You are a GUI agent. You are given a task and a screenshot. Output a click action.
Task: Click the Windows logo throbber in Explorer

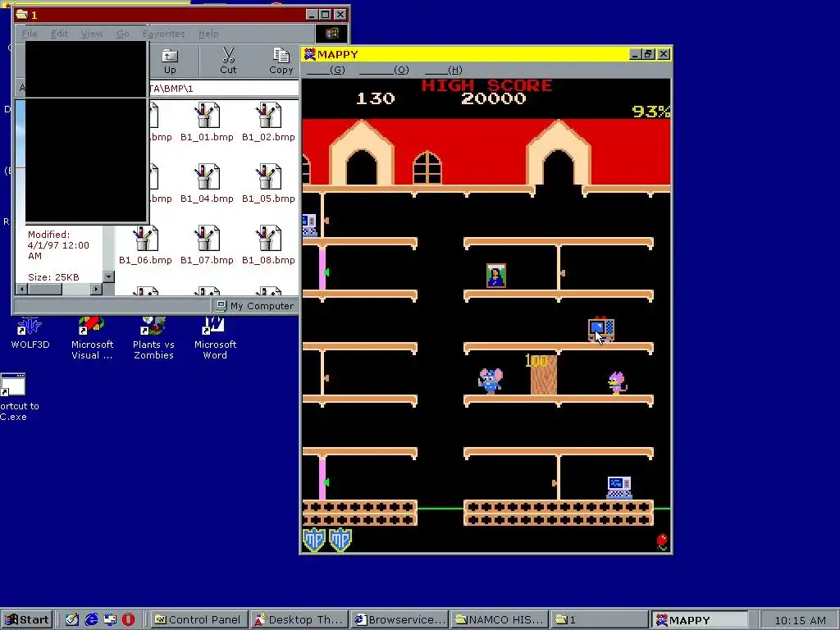tap(331, 33)
